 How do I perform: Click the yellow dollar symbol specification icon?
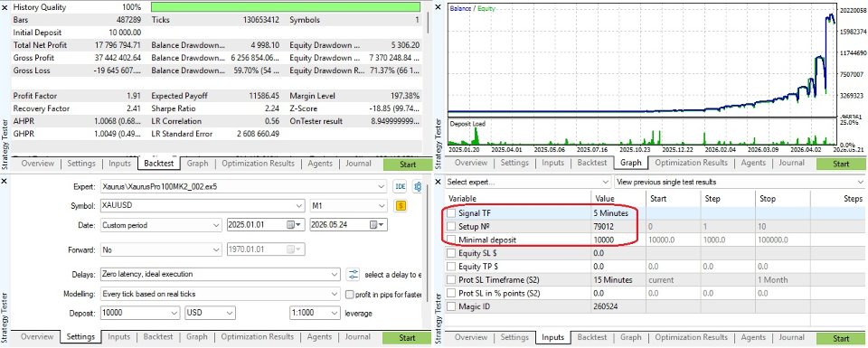[x=401, y=206]
